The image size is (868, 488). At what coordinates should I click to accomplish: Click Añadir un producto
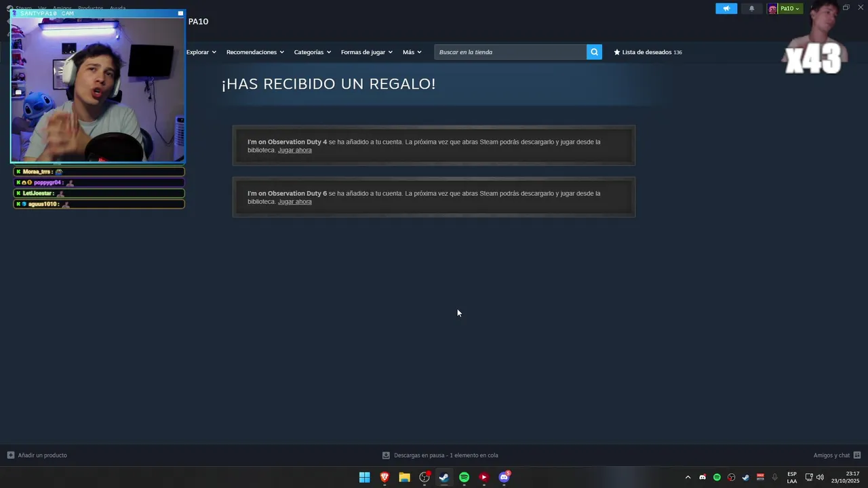click(37, 455)
